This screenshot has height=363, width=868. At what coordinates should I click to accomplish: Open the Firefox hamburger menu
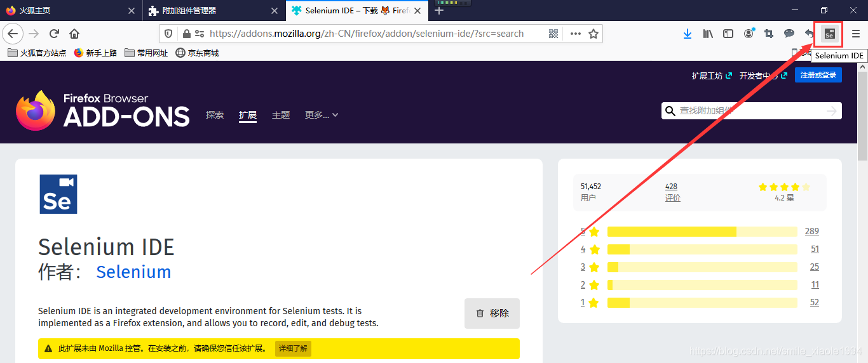click(x=856, y=34)
